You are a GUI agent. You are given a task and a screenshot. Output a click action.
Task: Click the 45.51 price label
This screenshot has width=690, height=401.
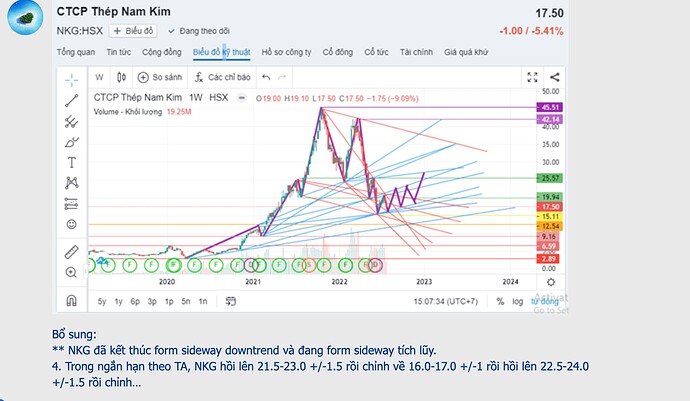550,107
